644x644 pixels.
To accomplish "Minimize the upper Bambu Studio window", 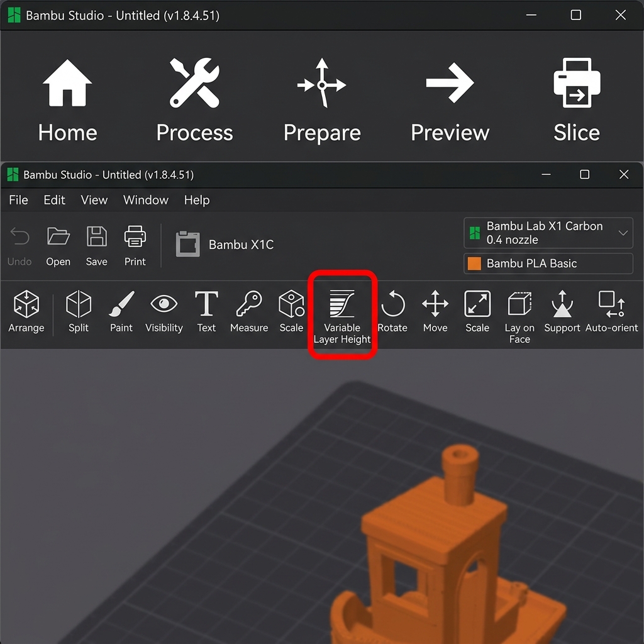I will 531,15.
